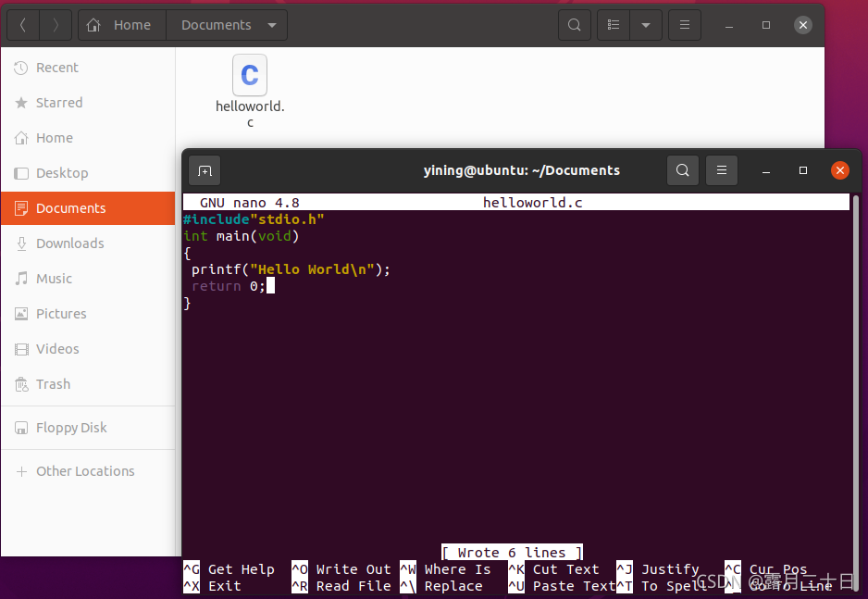
Task: Minimize the Terminal window
Action: (766, 170)
